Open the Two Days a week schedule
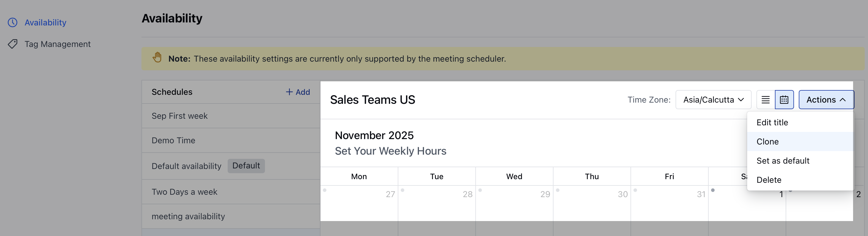 [184, 192]
